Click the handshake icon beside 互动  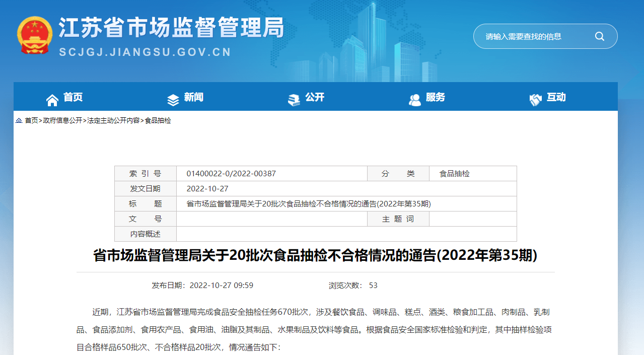[x=536, y=100]
